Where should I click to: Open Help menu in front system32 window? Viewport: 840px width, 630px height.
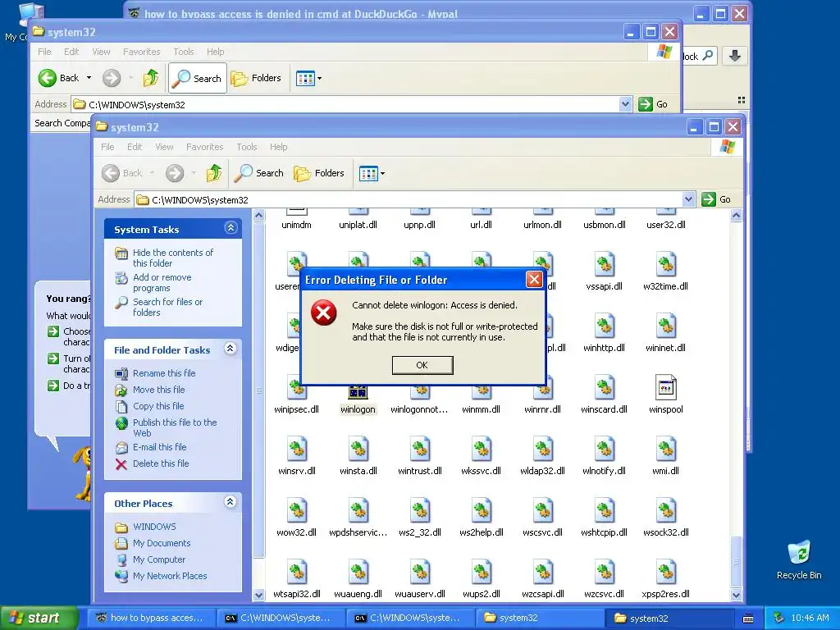pyautogui.click(x=279, y=147)
